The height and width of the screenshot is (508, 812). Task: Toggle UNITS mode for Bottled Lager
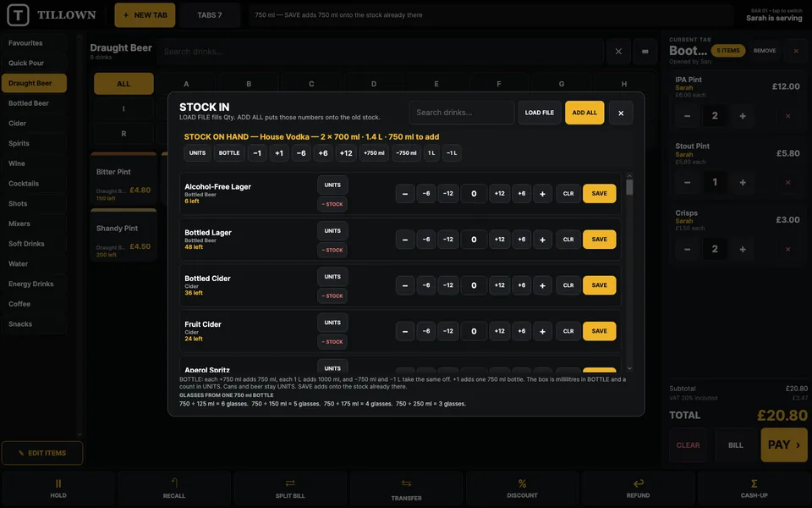(332, 230)
